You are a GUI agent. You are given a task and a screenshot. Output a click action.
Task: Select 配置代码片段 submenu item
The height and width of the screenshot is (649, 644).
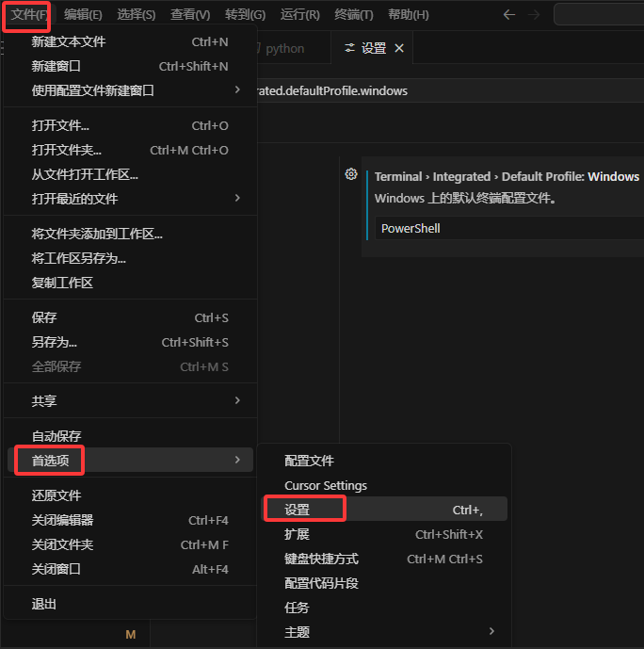[x=385, y=583]
